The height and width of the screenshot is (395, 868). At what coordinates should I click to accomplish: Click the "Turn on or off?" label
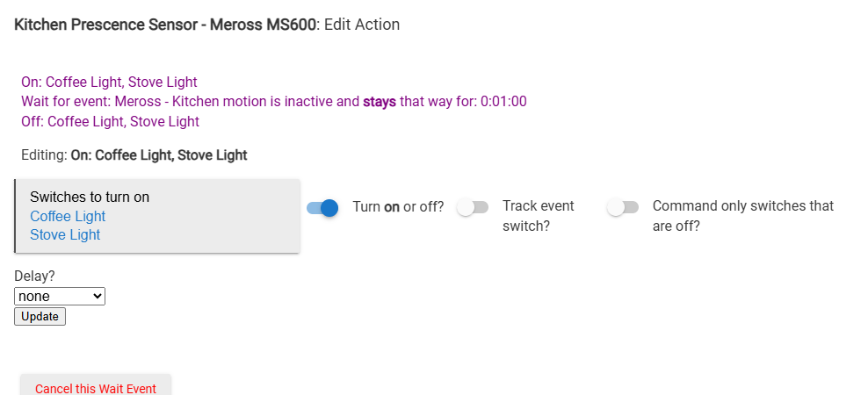pos(398,207)
